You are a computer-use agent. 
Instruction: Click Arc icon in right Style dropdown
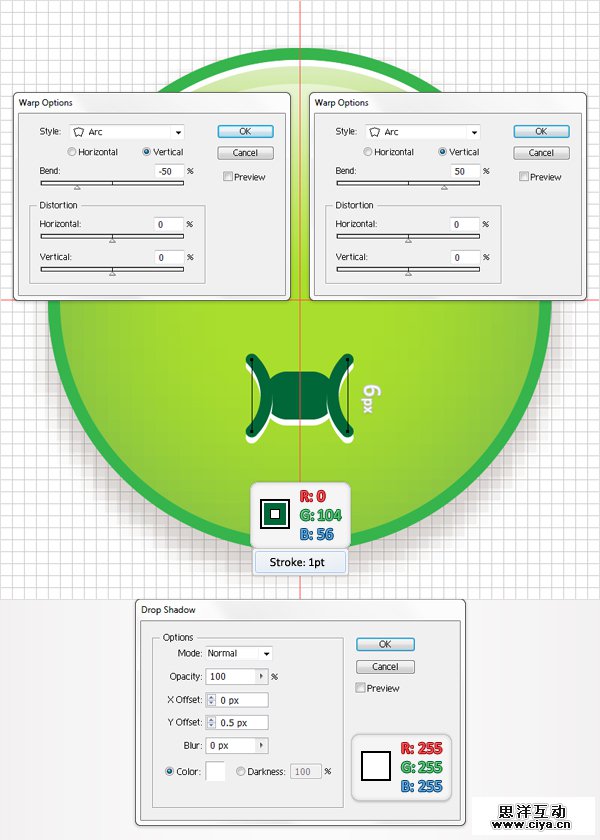coord(374,132)
